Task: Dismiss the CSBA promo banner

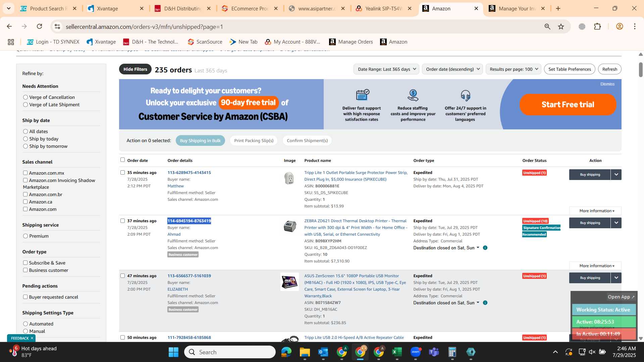Action: pyautogui.click(x=607, y=84)
